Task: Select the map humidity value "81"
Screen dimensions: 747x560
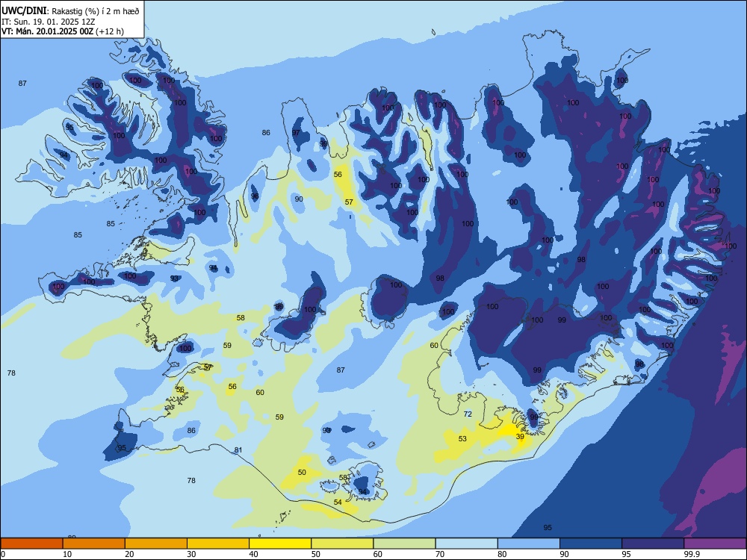Action: click(x=238, y=450)
